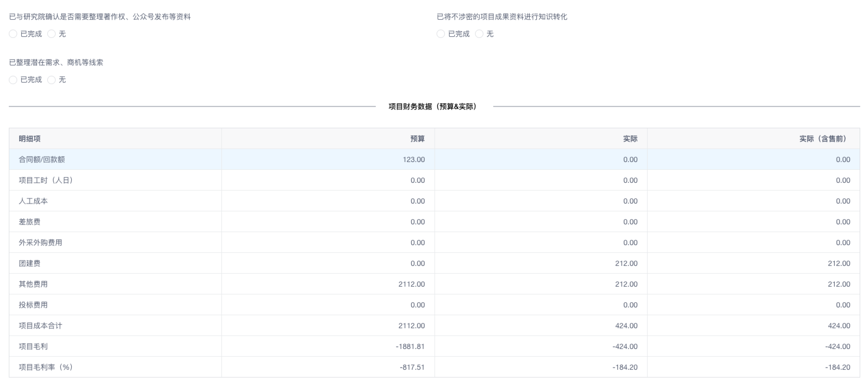This screenshot has width=868, height=390.
Task: Select 无 for 项目成果资料知识转化
Action: (479, 34)
